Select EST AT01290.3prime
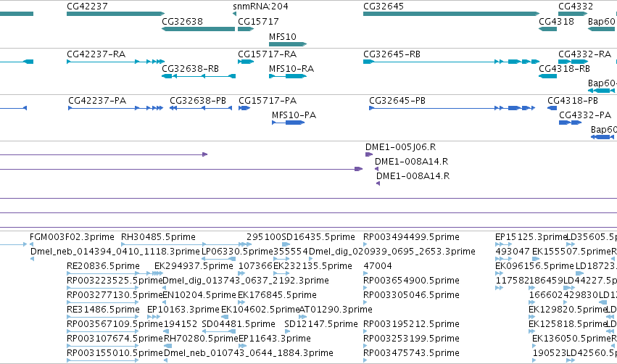This screenshot has width=617, height=364. coord(336,310)
